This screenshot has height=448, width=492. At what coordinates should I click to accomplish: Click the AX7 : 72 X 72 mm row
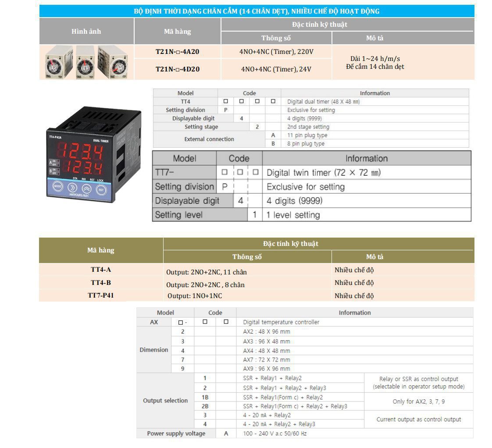[267, 359]
